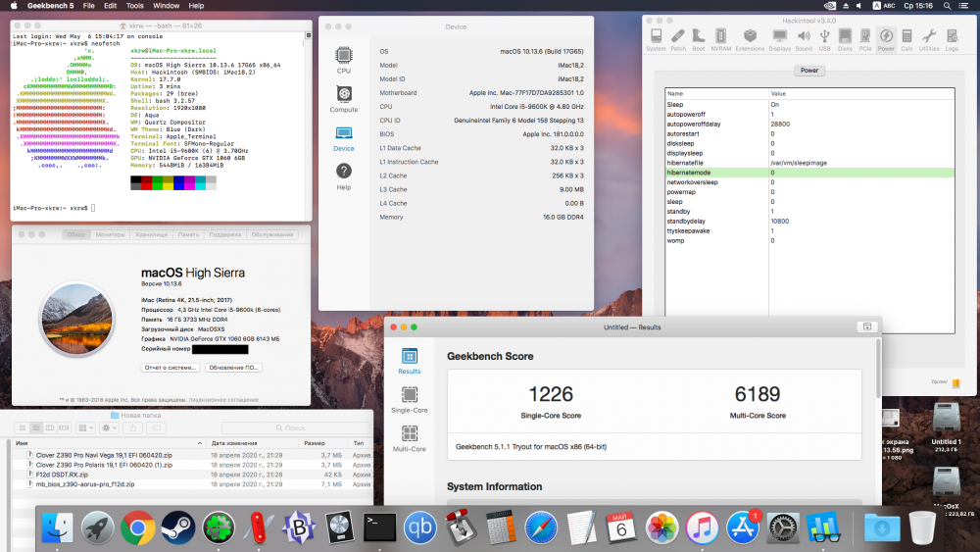Open the Patch tool in Hackintool
This screenshot has width=980, height=552.
(678, 39)
